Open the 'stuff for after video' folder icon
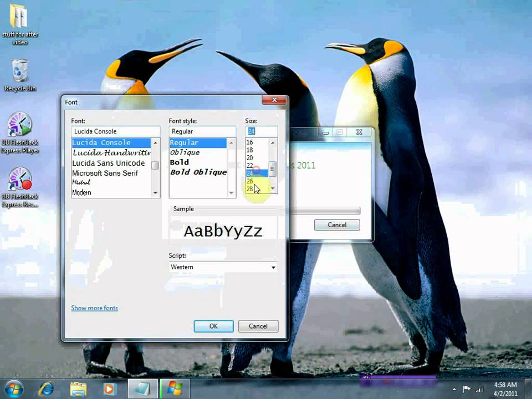Viewport: 532px width, 399px height. [19, 24]
